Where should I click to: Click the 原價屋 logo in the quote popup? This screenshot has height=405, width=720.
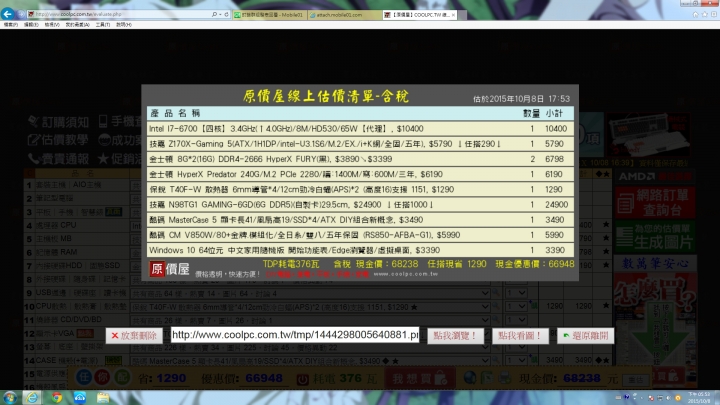169,269
